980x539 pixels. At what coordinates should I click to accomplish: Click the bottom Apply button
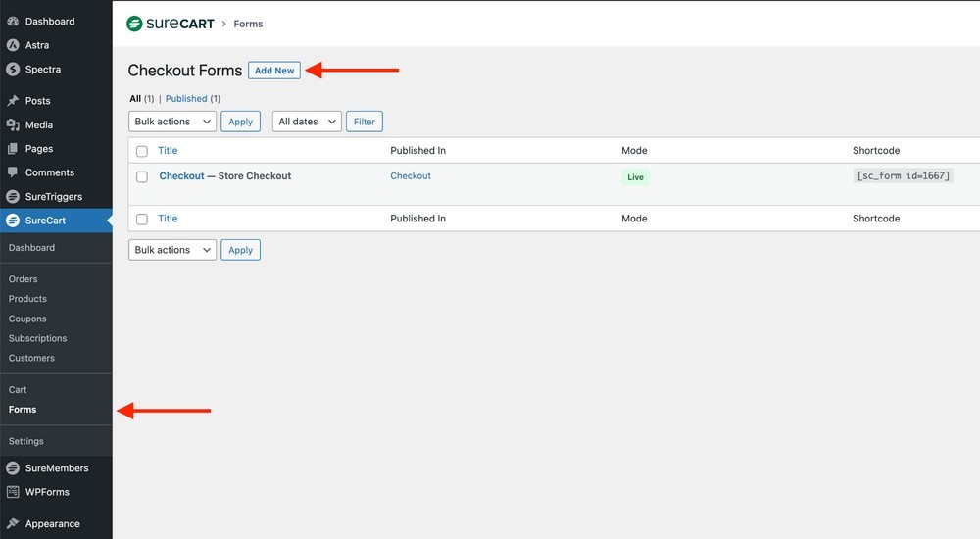coord(241,250)
